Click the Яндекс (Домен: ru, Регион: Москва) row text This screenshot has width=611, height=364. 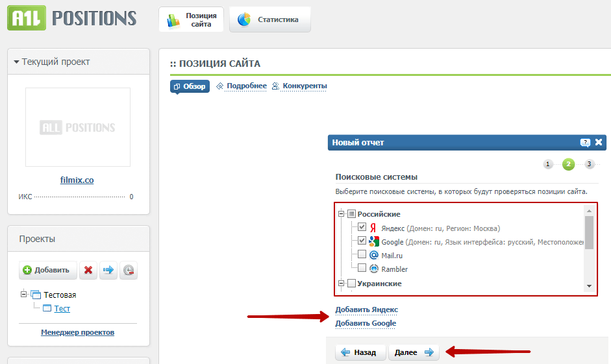click(x=441, y=228)
